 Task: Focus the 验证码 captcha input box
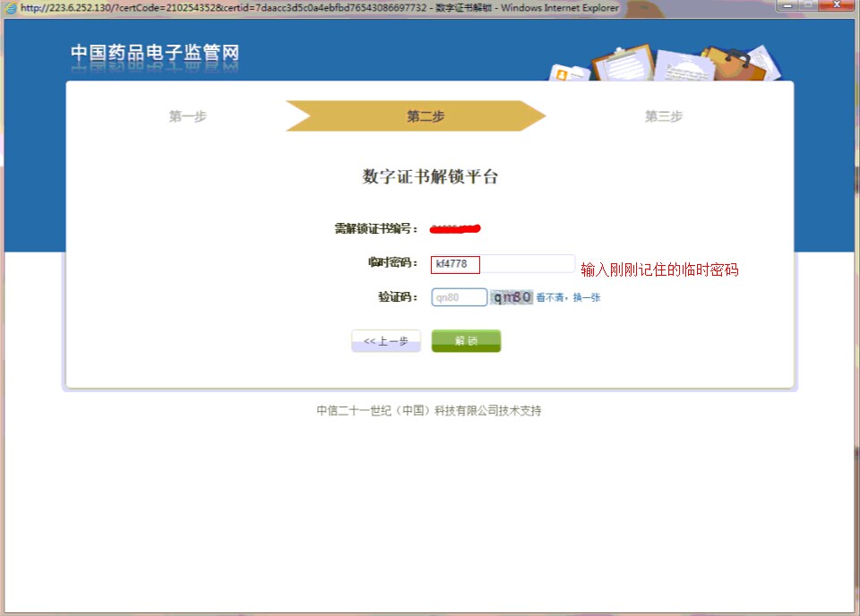tap(459, 297)
